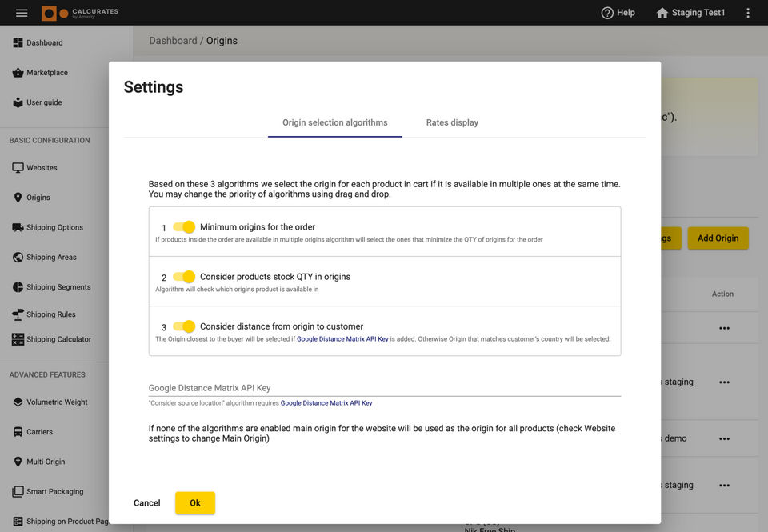Image resolution: width=768 pixels, height=532 pixels.
Task: Switch to the Rates display tab
Action: click(452, 122)
